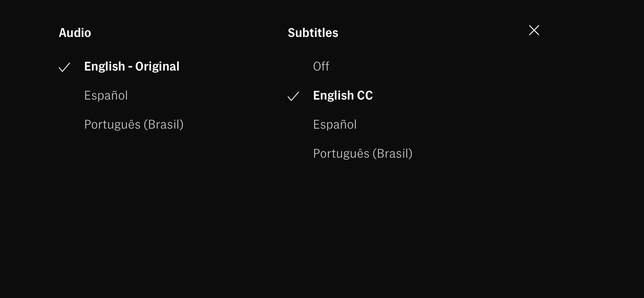
Task: Select Español as the audio language
Action: coord(106,96)
